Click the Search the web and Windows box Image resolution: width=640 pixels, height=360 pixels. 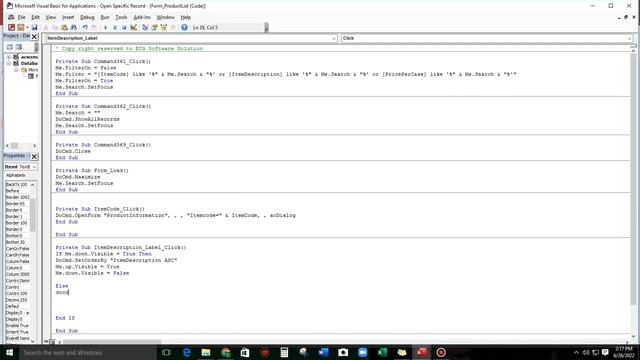[87, 352]
